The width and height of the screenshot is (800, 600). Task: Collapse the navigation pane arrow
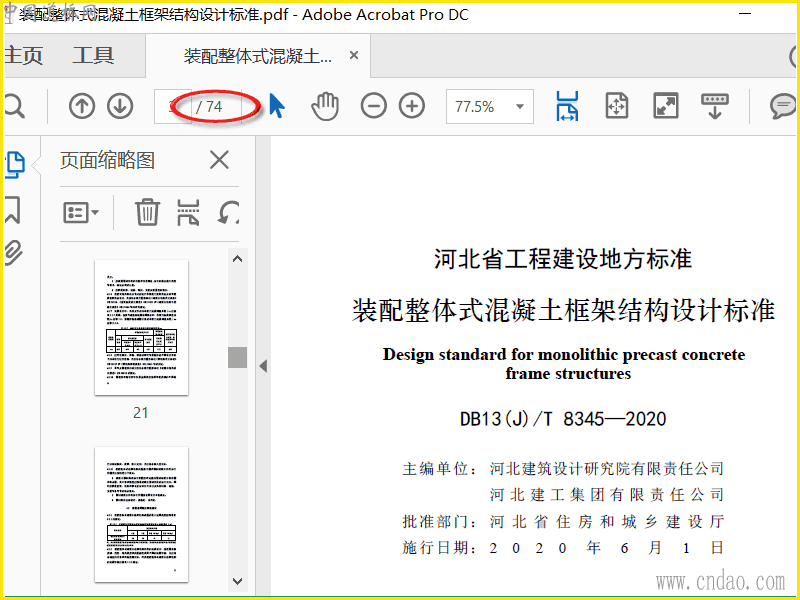[x=263, y=366]
